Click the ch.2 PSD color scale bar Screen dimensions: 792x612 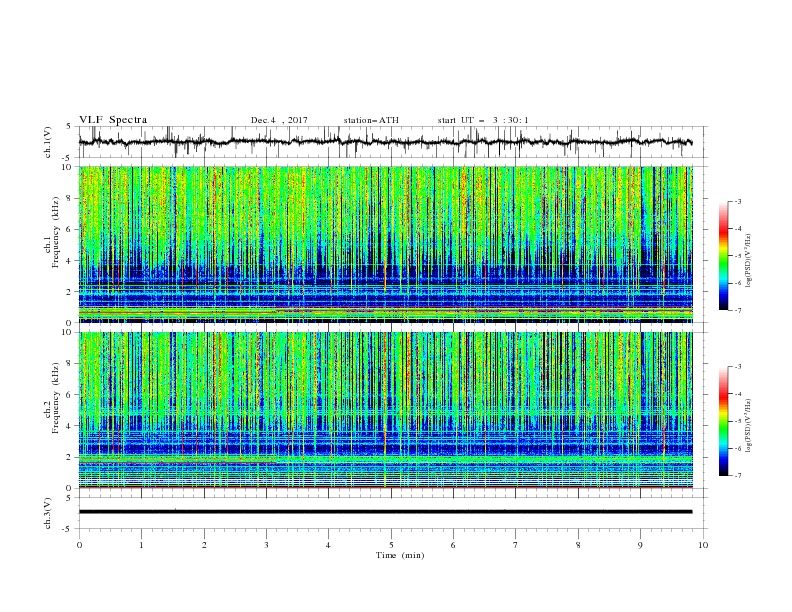pyautogui.click(x=724, y=421)
